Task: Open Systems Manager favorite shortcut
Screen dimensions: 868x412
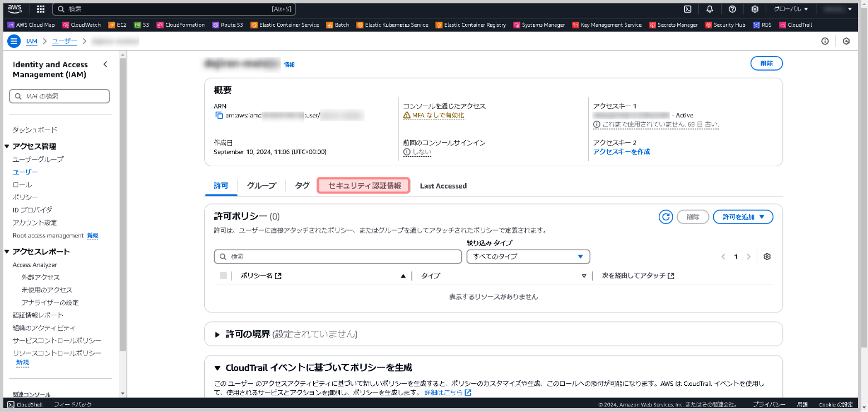Action: click(539, 25)
